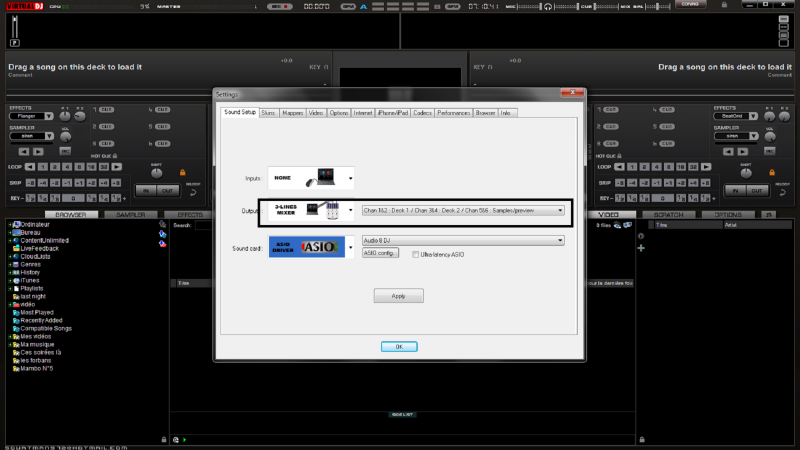
Task: Open the SCRATCH tab on the right
Action: tap(668, 215)
